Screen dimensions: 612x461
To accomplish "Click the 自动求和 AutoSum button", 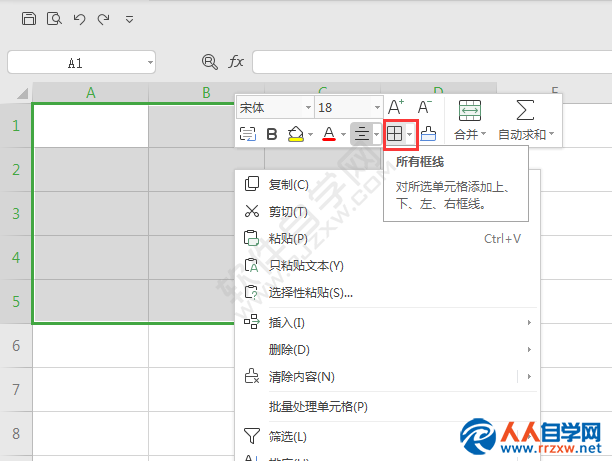I will [526, 120].
